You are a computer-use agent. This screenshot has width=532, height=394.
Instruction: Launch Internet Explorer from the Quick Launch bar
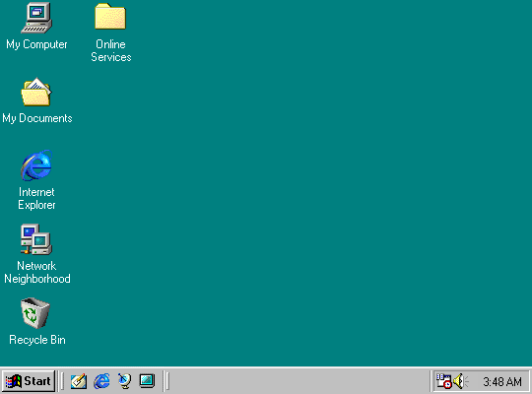[101, 381]
